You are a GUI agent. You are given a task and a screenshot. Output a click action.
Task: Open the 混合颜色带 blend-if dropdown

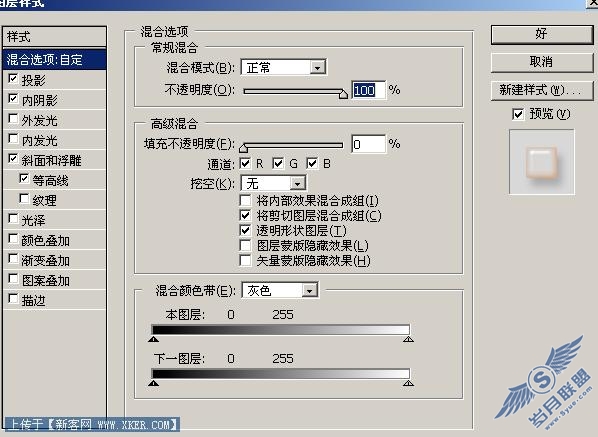click(280, 291)
